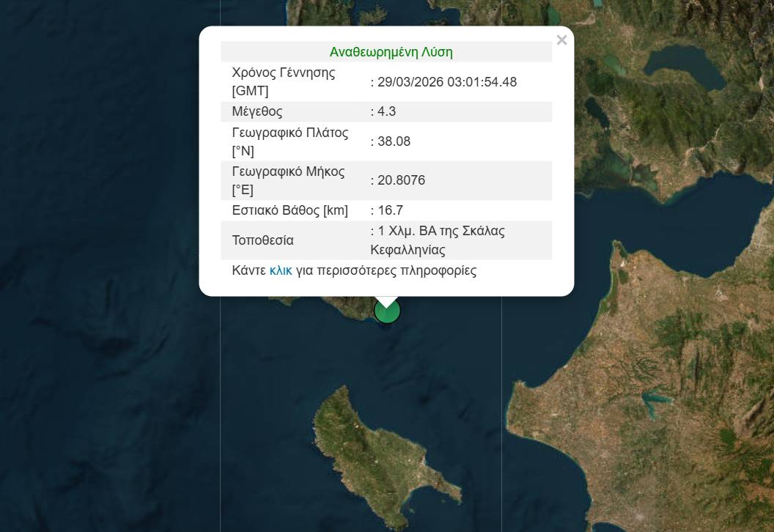The image size is (774, 532).
Task: Click the magnitude value 4.3
Action: click(386, 111)
